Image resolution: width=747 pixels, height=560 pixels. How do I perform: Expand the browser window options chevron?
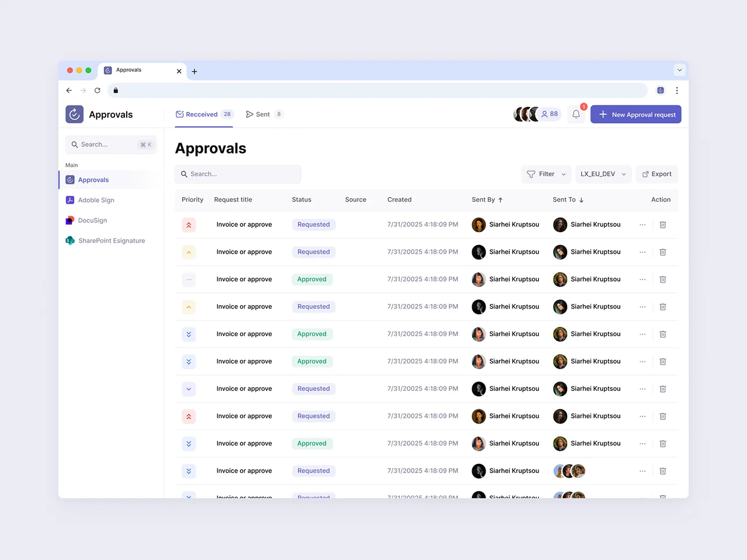click(x=679, y=69)
